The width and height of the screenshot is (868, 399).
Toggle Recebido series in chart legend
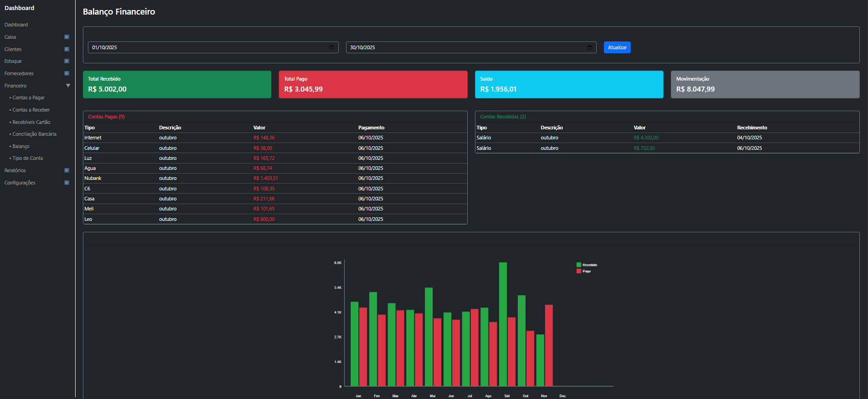click(x=587, y=265)
